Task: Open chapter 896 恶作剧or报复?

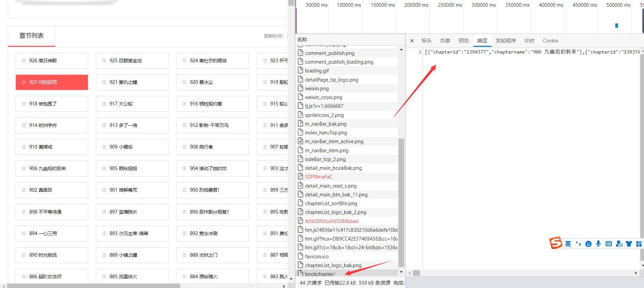Action: pyautogui.click(x=213, y=212)
